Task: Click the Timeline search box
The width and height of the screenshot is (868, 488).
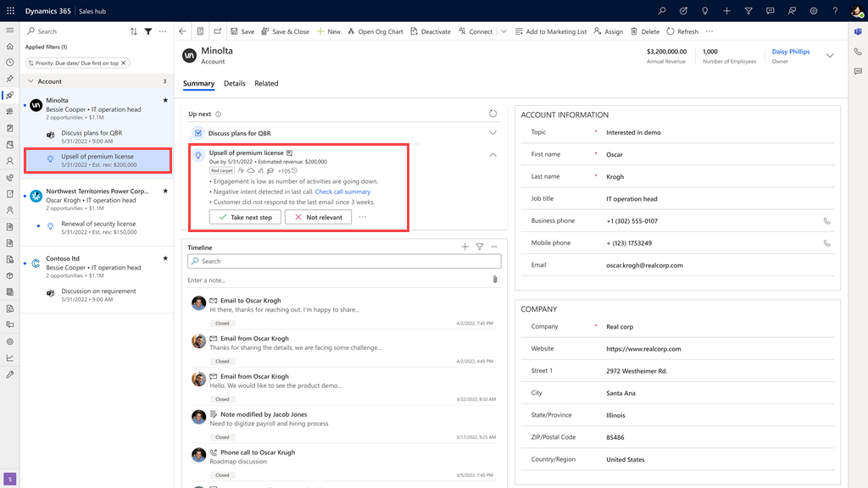Action: click(344, 261)
